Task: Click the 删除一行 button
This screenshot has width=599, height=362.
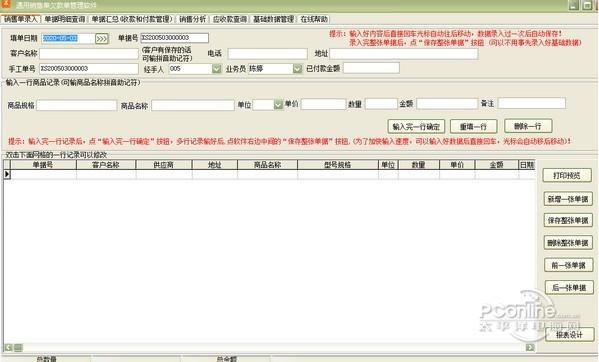Action: pos(528,126)
